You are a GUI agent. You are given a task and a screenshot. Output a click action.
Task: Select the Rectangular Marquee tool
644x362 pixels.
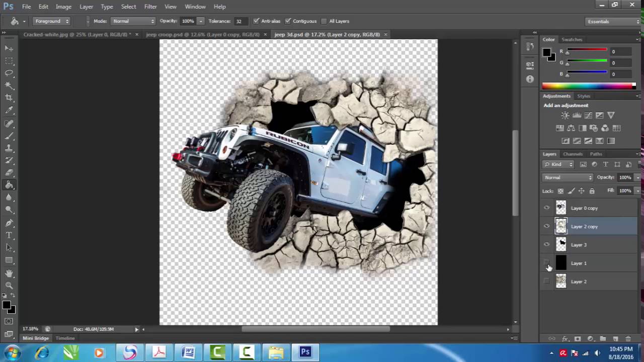pyautogui.click(x=9, y=60)
